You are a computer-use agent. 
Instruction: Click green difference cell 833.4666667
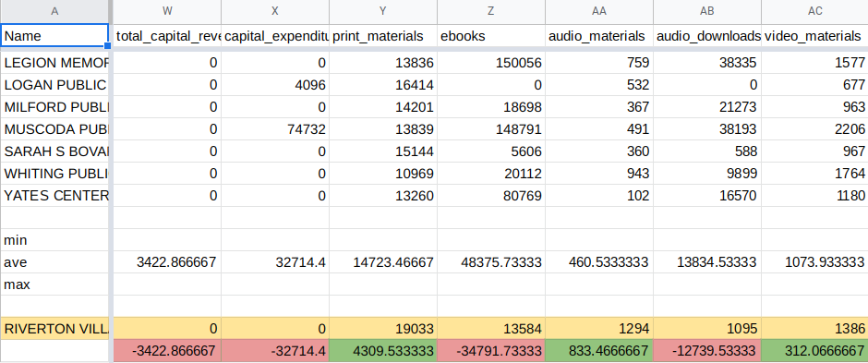599,351
